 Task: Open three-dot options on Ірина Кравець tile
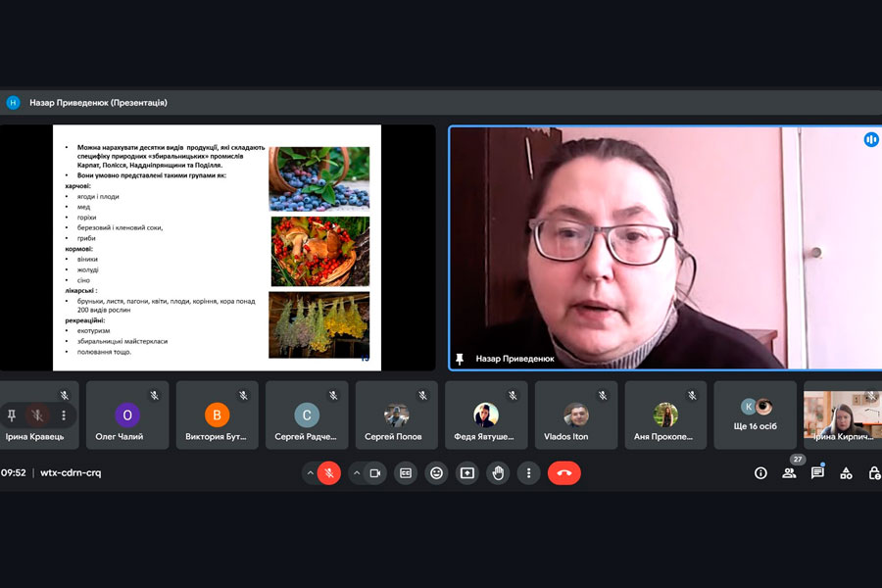pyautogui.click(x=64, y=416)
